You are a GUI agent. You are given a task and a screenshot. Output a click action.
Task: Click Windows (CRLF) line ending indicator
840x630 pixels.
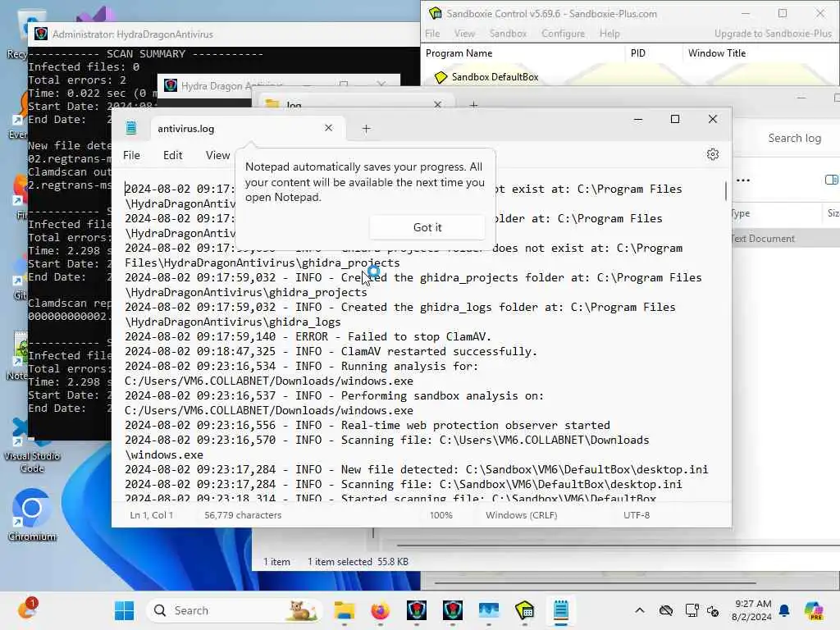pyautogui.click(x=521, y=515)
